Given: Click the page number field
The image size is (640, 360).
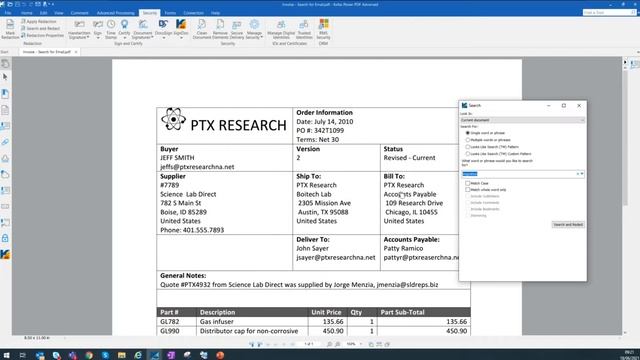Looking at the screenshot, I should (x=309, y=344).
